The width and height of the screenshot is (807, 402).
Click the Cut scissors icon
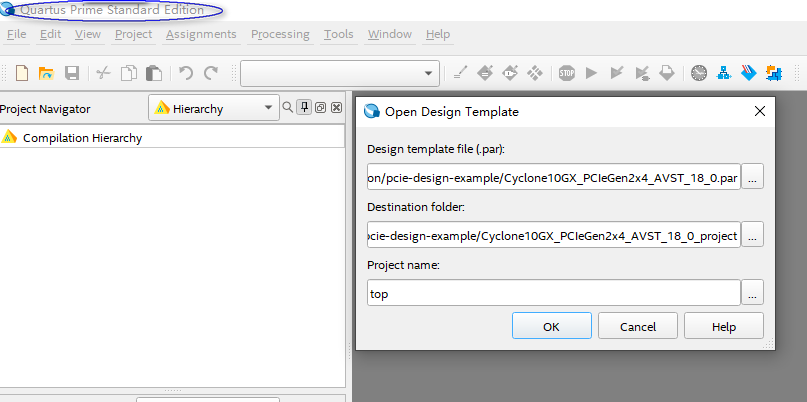coord(103,73)
